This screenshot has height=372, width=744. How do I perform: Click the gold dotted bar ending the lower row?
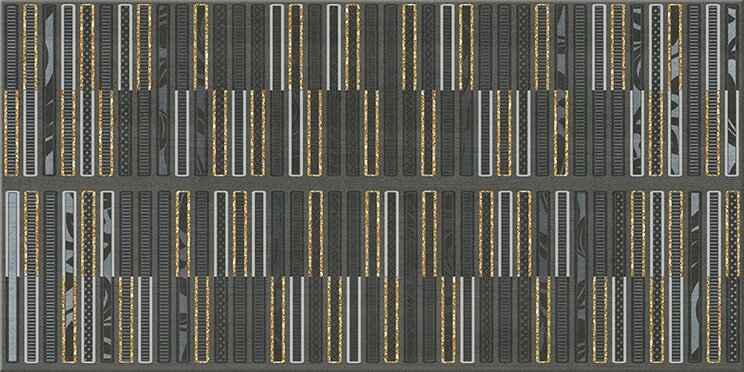pos(732,233)
